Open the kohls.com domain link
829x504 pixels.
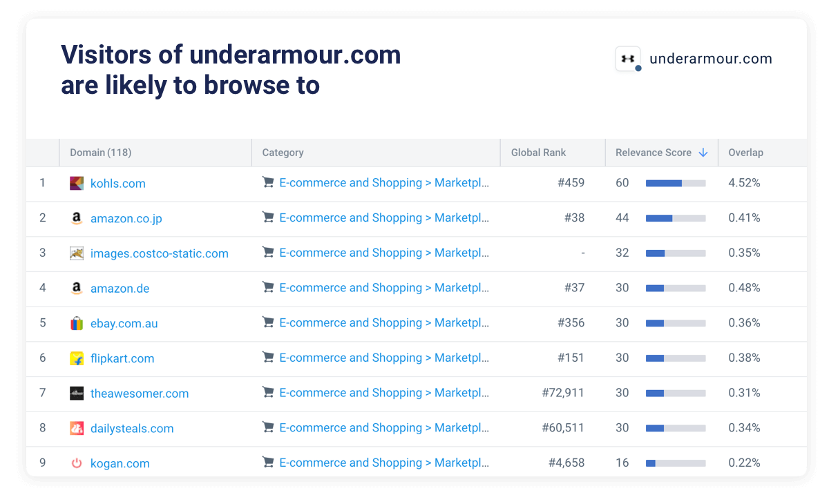pos(117,184)
